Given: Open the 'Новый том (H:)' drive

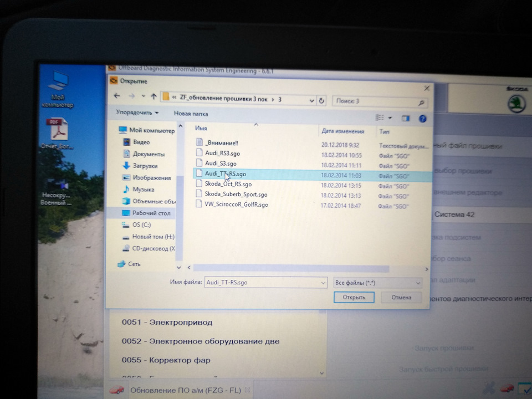Looking at the screenshot, I should pyautogui.click(x=149, y=237).
